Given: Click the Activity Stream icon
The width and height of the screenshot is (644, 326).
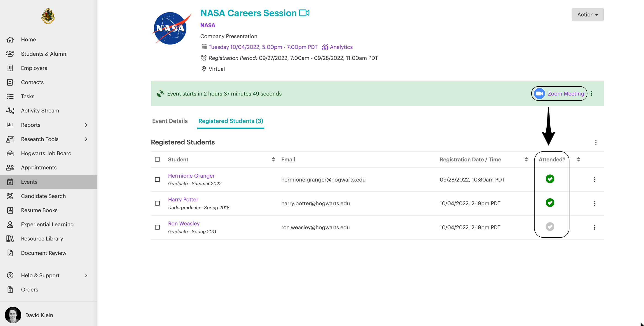Looking at the screenshot, I should (x=10, y=110).
